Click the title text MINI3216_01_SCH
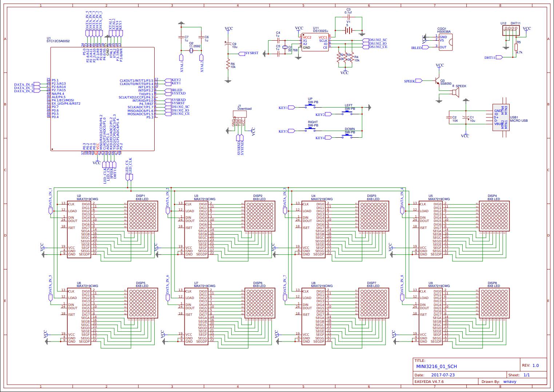Viewport: 554px width, 392px height. pos(437,366)
